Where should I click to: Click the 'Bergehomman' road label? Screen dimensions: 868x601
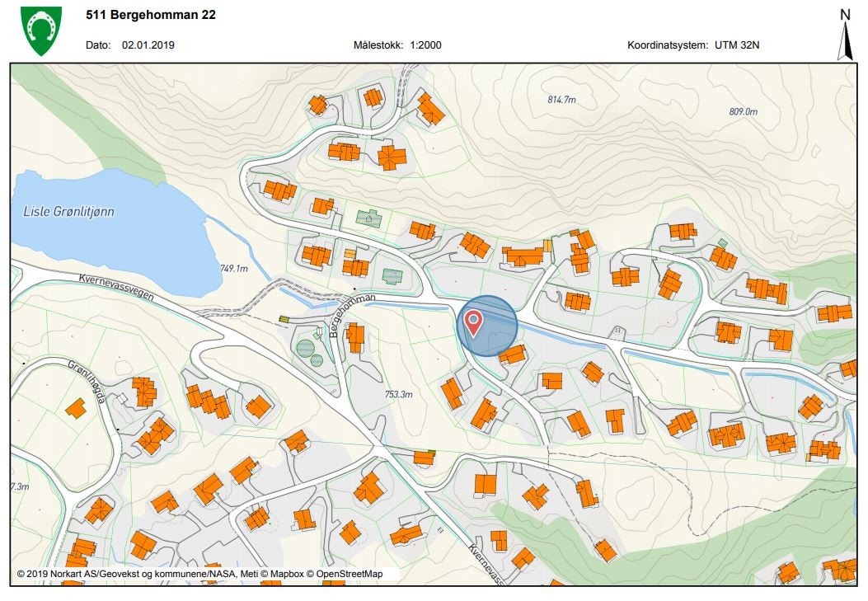(351, 314)
